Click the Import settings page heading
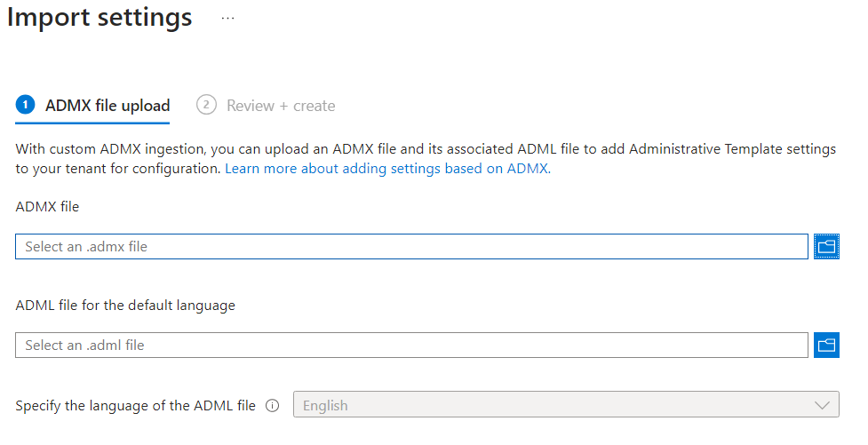The image size is (868, 445). pos(100,17)
